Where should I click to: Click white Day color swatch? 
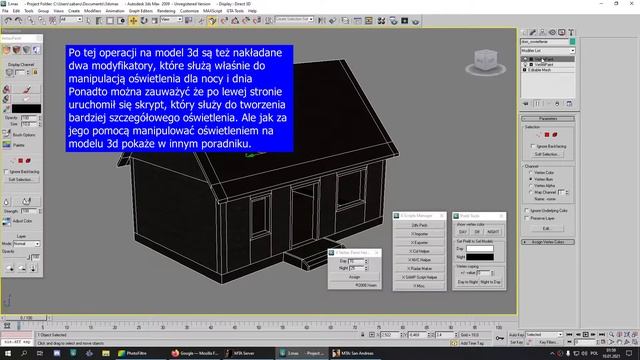tap(480, 249)
